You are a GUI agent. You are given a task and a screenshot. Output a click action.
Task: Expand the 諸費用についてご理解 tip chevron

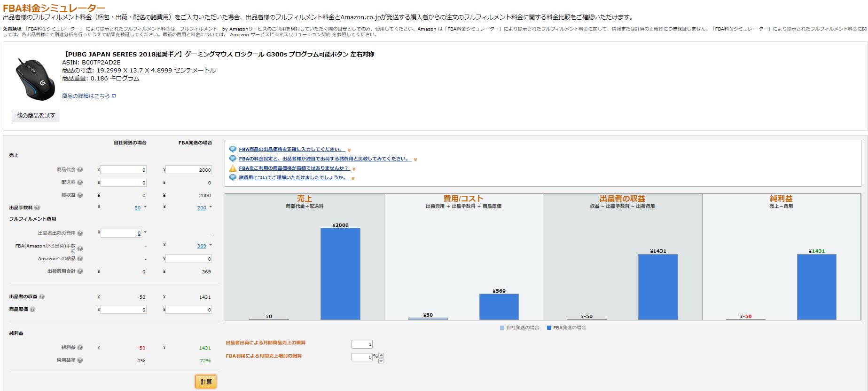[x=353, y=178]
